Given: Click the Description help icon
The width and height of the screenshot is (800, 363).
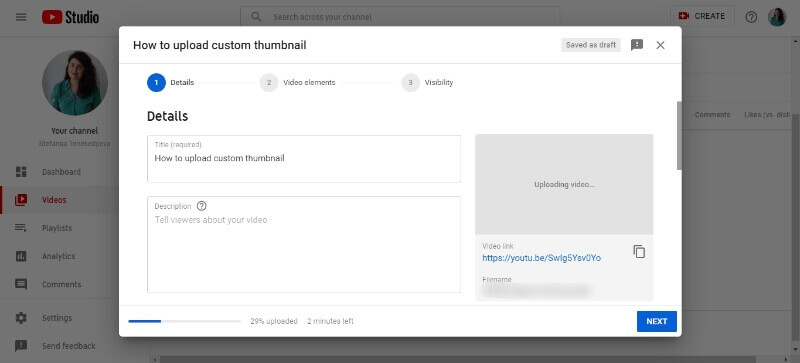Looking at the screenshot, I should click(202, 206).
